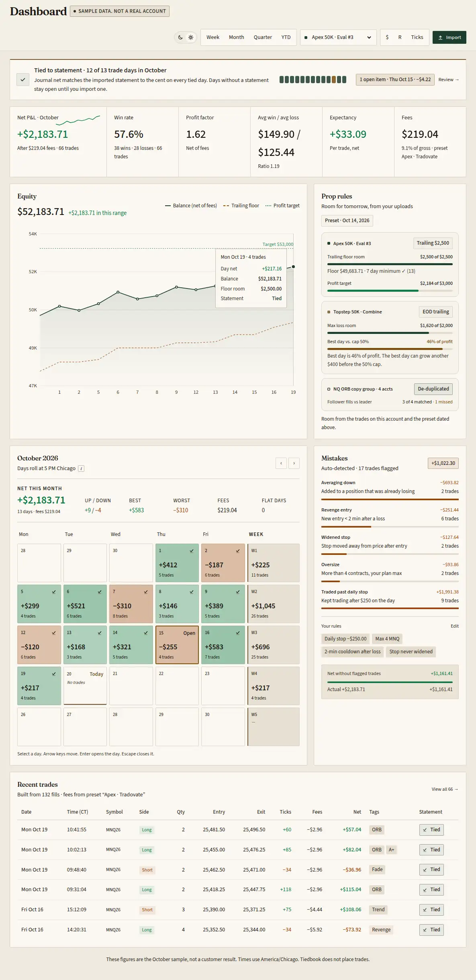476x980 pixels.
Task: Open the Revenge entry mistake row
Action: tap(390, 517)
